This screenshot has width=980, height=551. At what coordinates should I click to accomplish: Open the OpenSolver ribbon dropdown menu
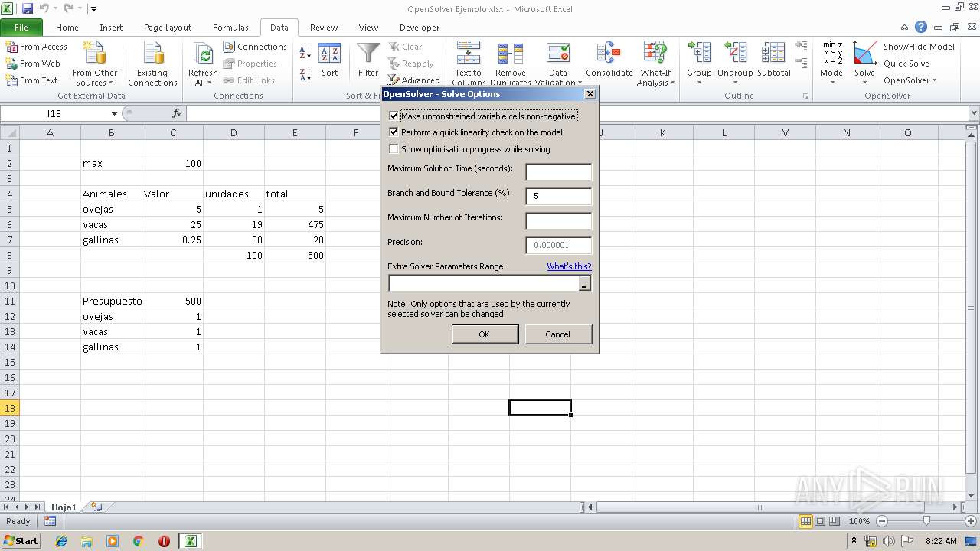[910, 80]
